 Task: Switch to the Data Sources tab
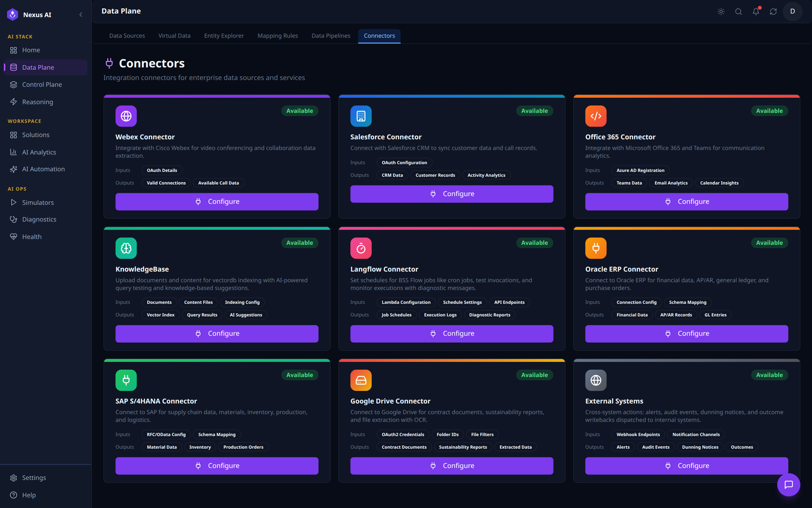click(x=127, y=35)
